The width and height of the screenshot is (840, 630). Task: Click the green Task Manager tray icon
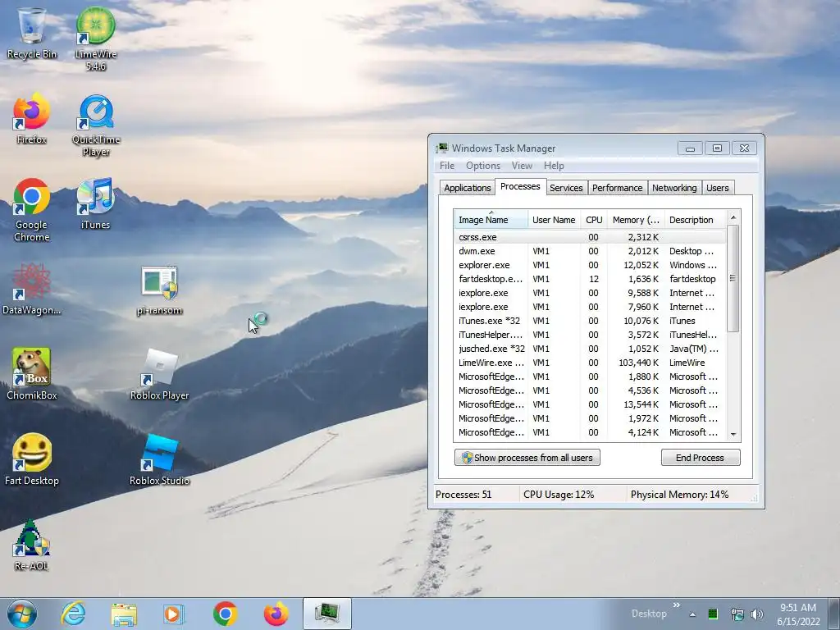point(713,614)
